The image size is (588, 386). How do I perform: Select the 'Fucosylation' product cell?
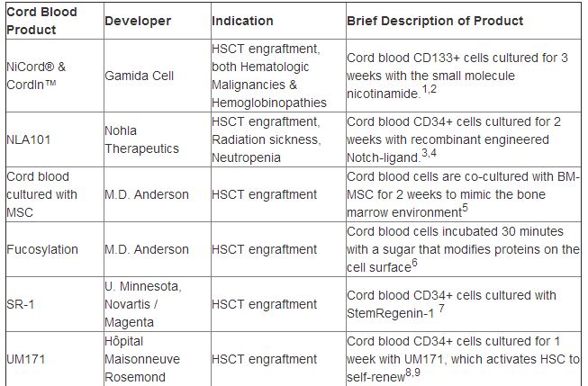point(42,249)
